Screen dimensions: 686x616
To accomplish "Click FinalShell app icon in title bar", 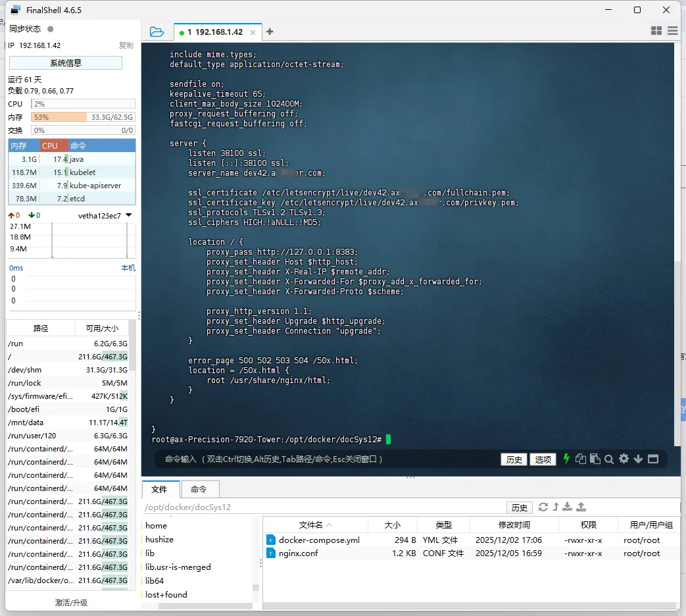I will click(16, 10).
